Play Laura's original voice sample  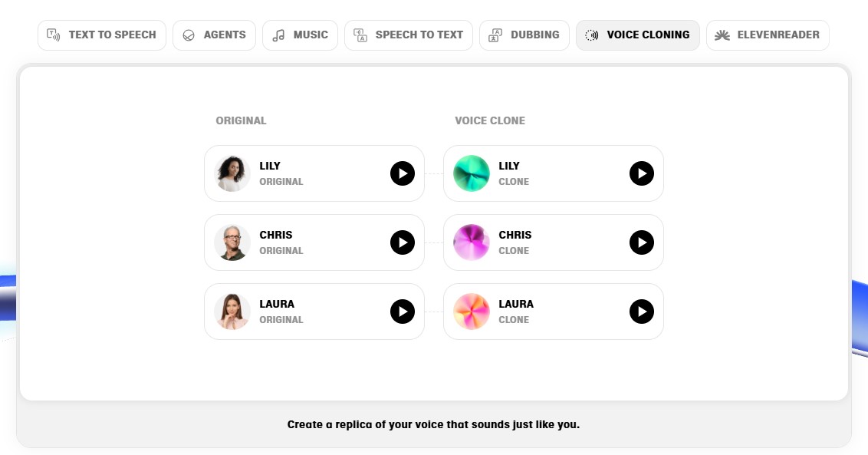(x=403, y=312)
